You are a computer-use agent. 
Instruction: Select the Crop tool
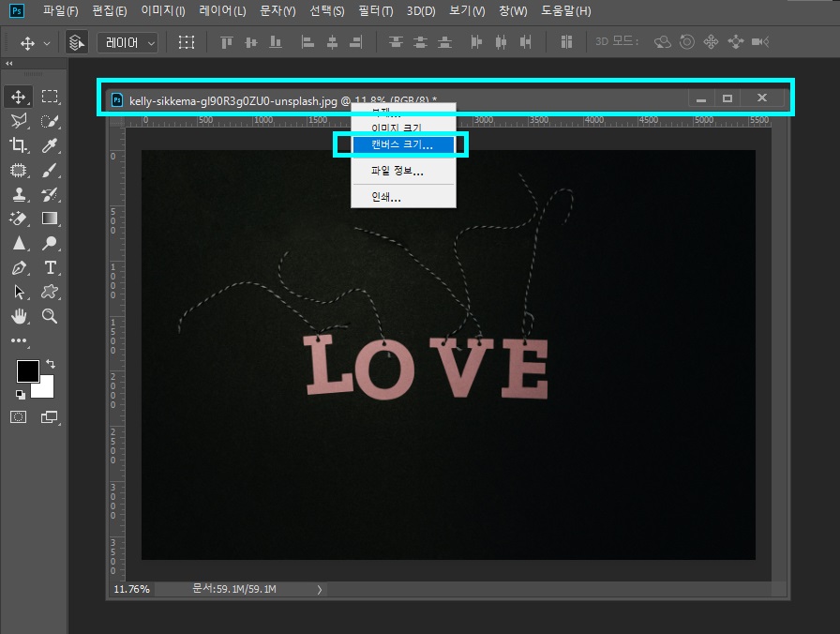point(18,144)
